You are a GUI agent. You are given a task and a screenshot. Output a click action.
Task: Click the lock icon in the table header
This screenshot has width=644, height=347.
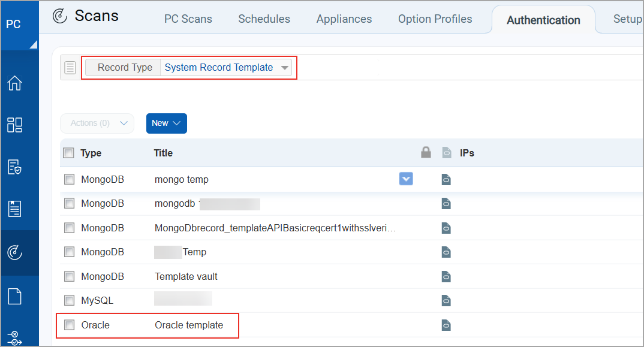point(426,153)
